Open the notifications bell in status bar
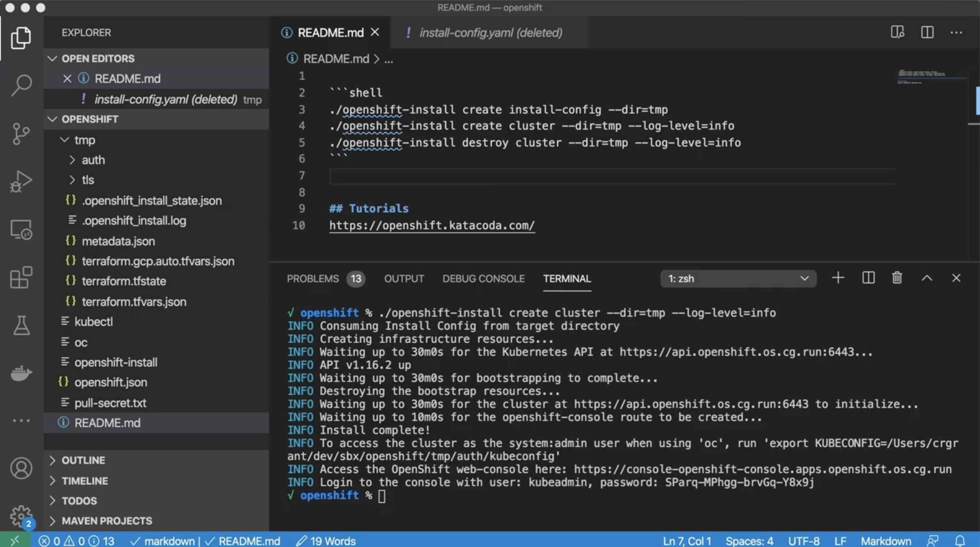 coord(960,541)
